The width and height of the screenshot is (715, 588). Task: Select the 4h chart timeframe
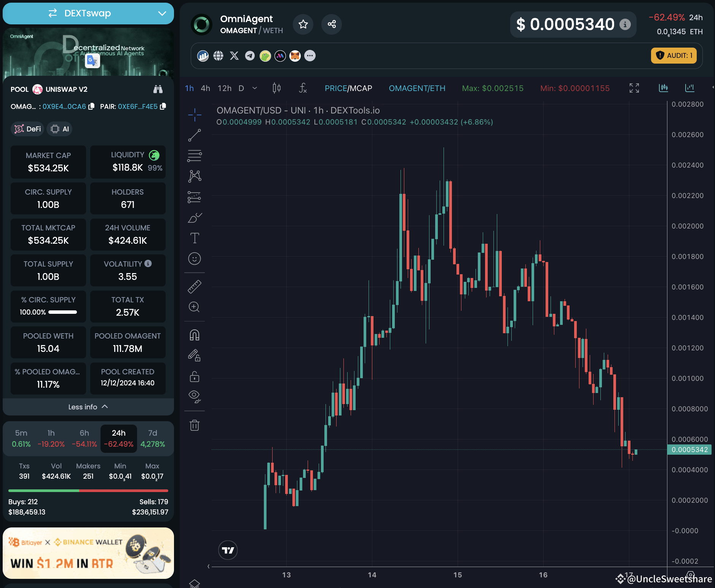[x=206, y=88]
